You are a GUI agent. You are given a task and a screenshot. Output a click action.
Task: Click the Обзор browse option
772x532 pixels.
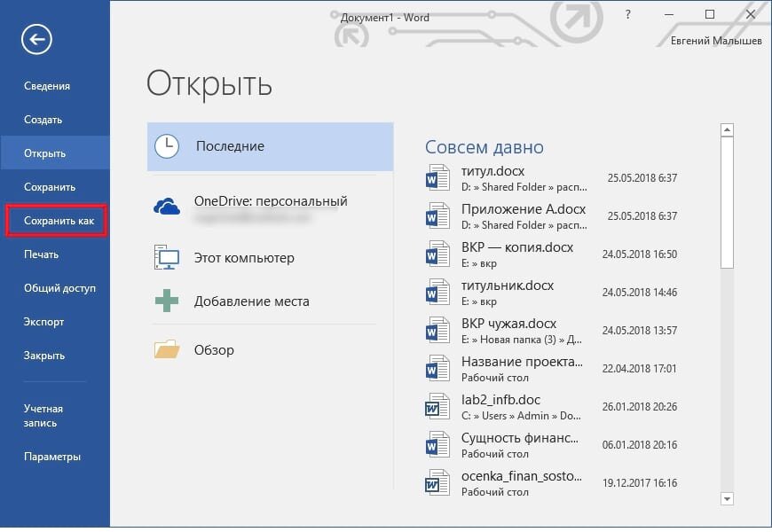(271, 349)
